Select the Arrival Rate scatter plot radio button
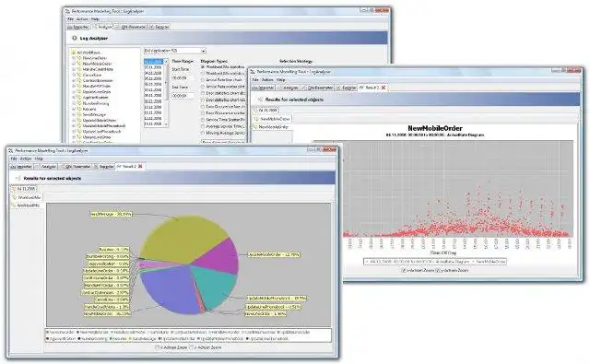Image resolution: width=590 pixels, height=364 pixels. [203, 87]
